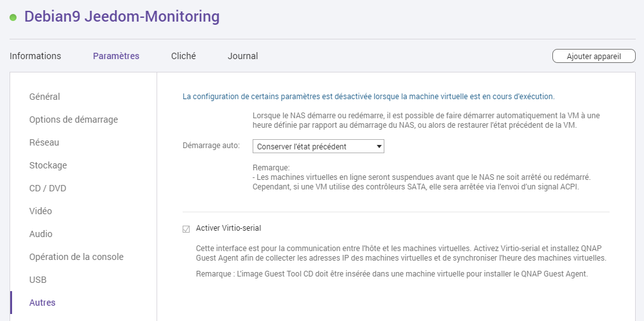
Task: Open the Journal tab
Action: 242,56
